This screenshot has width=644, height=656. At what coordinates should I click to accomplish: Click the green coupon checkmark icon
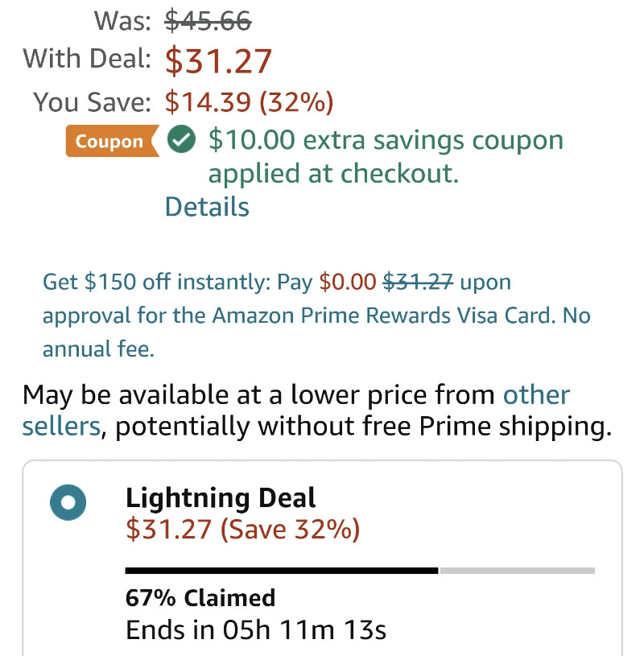tap(181, 139)
